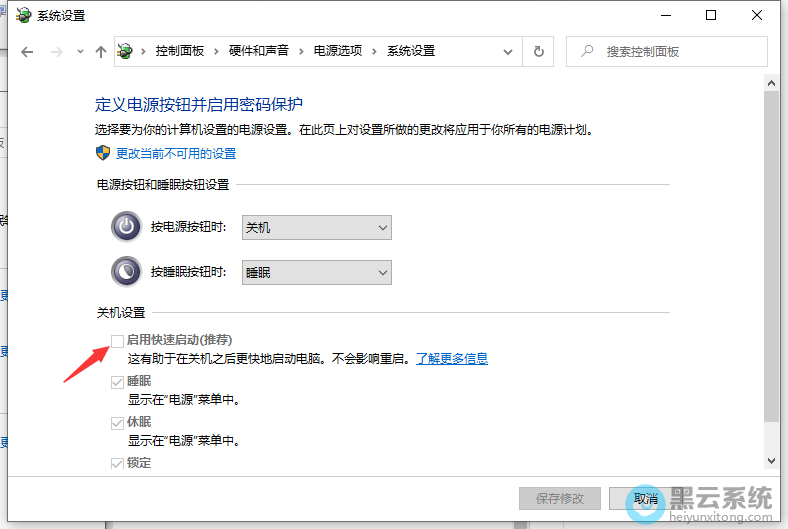Open the 按电源按钮时 dropdown

(x=317, y=228)
